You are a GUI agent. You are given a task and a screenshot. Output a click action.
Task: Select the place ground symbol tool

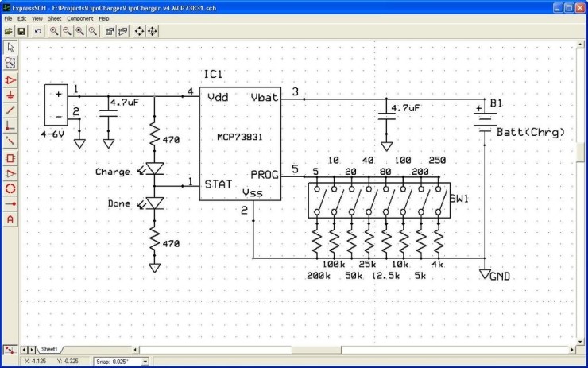click(x=10, y=95)
